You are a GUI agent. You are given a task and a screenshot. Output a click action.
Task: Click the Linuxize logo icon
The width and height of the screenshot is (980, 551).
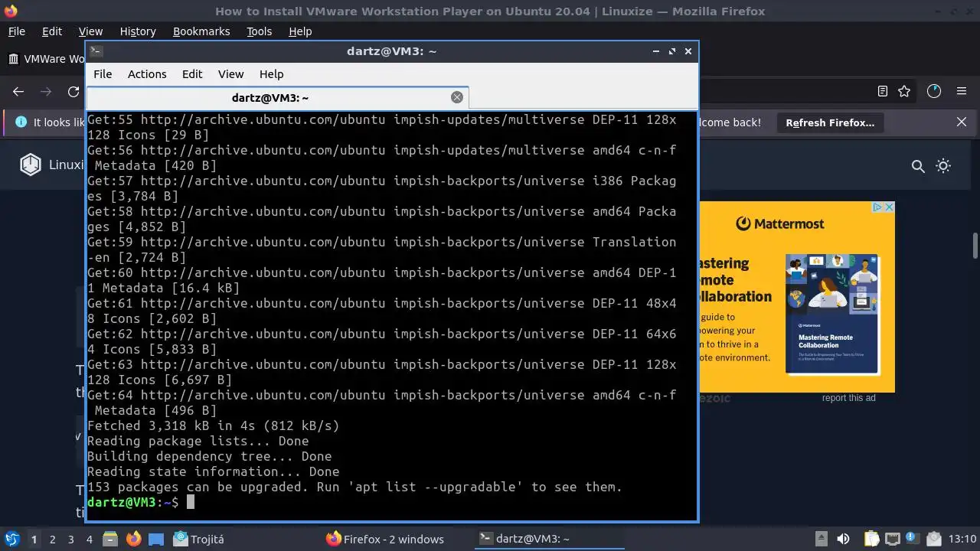(31, 165)
